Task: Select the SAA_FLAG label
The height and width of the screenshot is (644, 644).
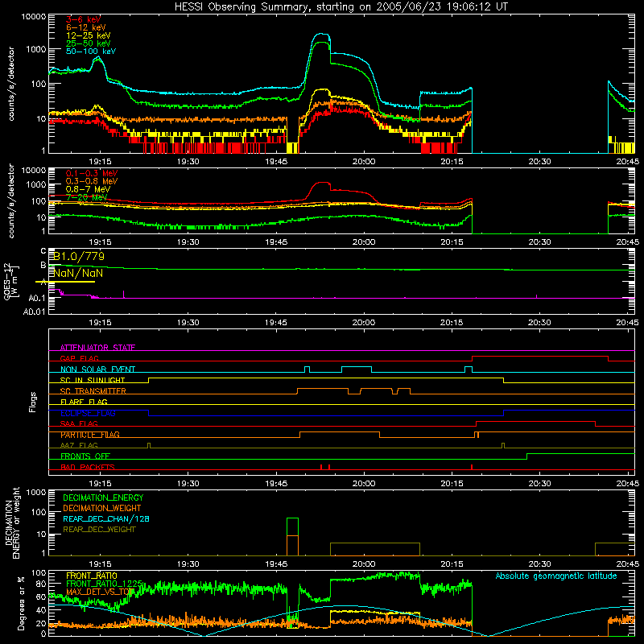Action: pos(79,424)
